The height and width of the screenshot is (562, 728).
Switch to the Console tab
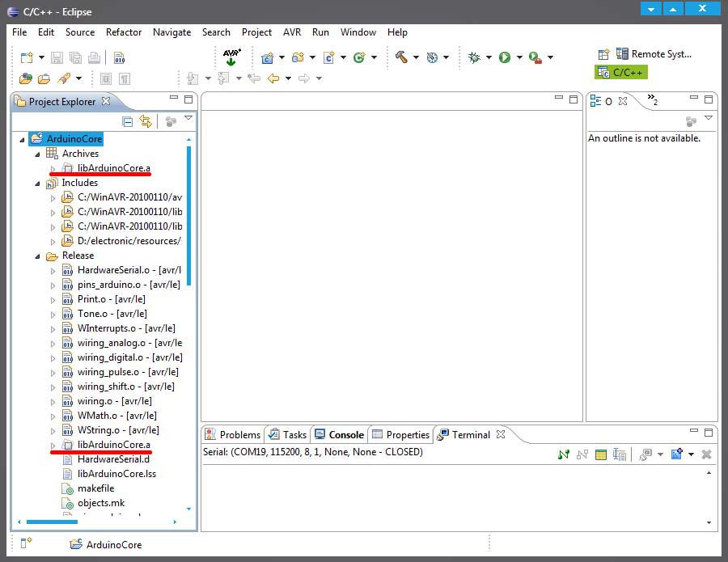[339, 434]
